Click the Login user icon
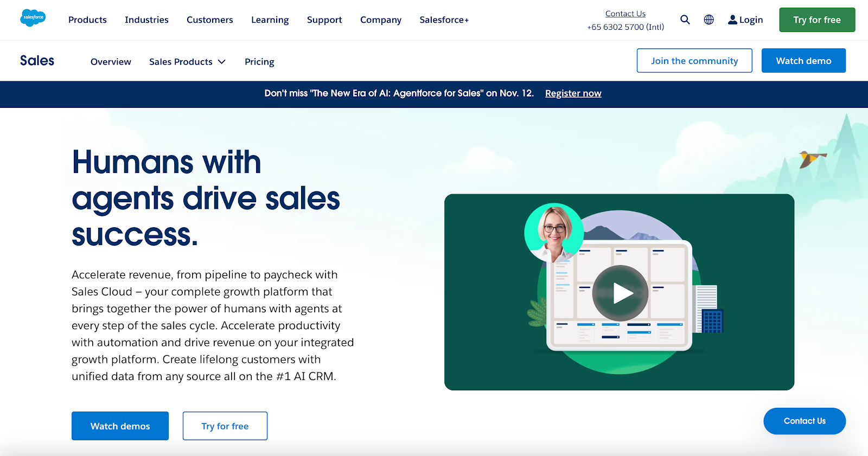This screenshot has height=456, width=868. click(732, 20)
